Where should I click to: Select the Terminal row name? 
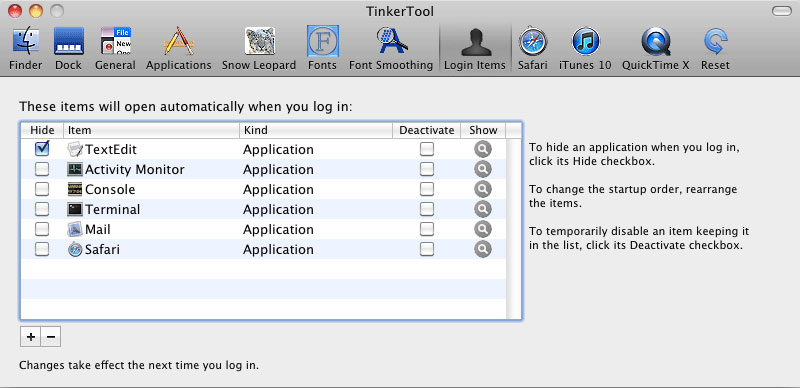coord(112,209)
